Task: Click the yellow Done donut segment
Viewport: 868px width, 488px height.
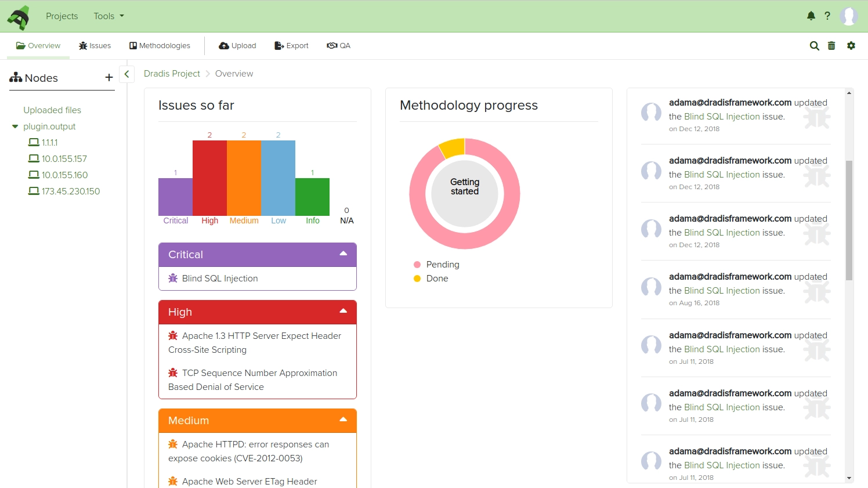Action: coord(453,147)
